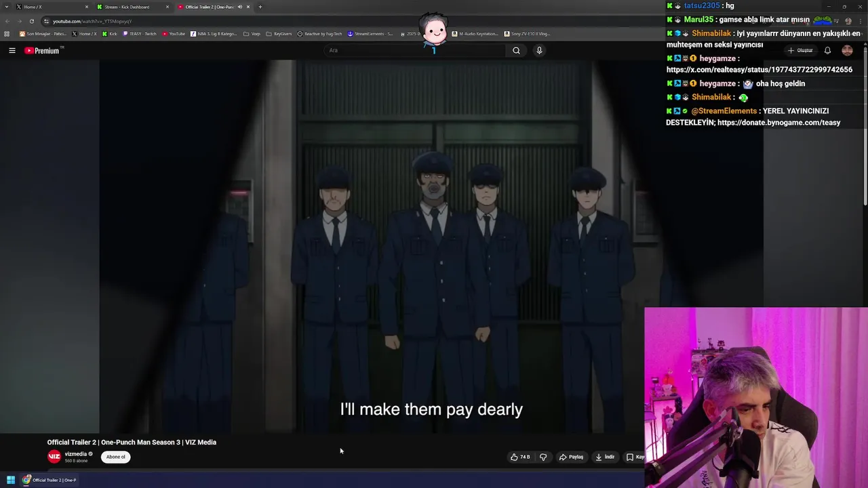Open the Official Trailer 2 taskbar item
The image size is (868, 488).
[49, 480]
